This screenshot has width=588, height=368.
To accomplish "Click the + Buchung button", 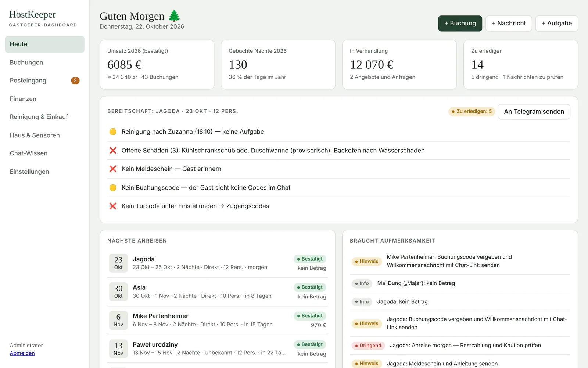I will pos(460,24).
